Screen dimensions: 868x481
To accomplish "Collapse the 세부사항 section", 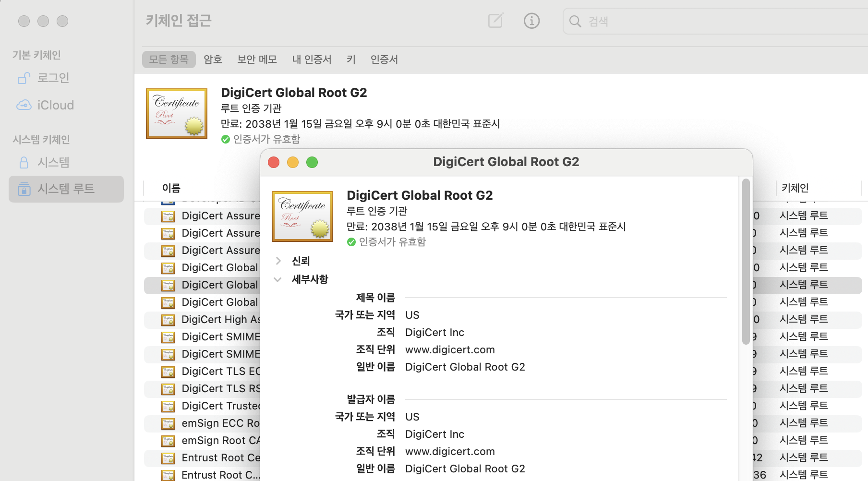I will (277, 279).
